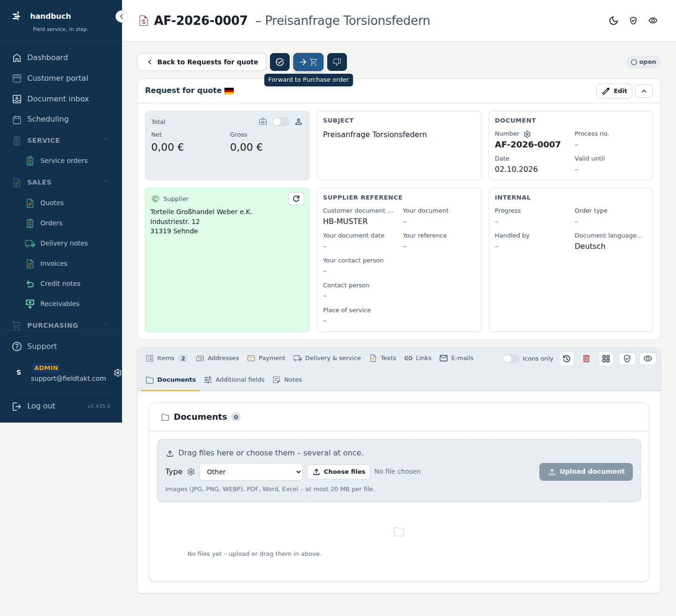The image size is (676, 616).
Task: Click the shield icon in tab bar
Action: (627, 359)
